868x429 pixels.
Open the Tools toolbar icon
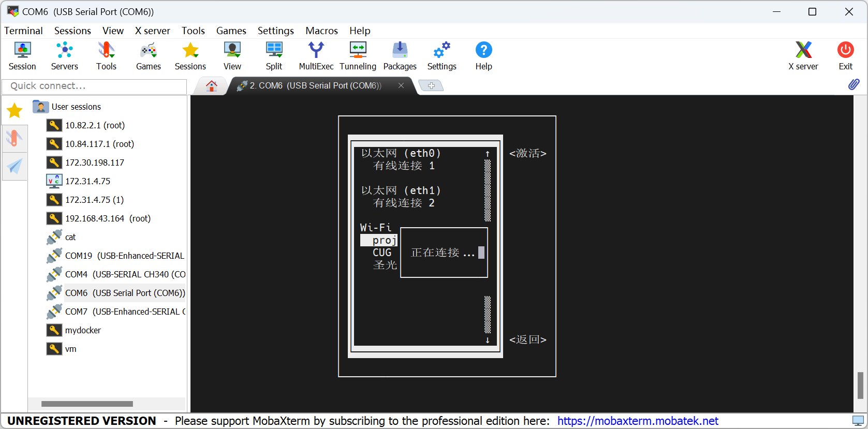(x=106, y=56)
